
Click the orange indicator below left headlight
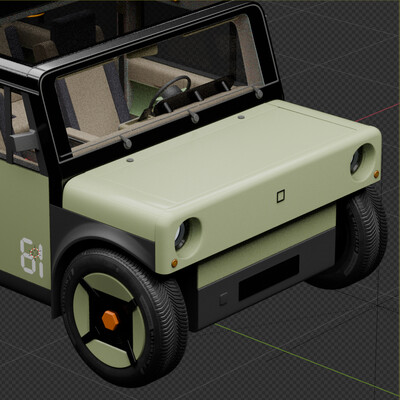(174, 263)
